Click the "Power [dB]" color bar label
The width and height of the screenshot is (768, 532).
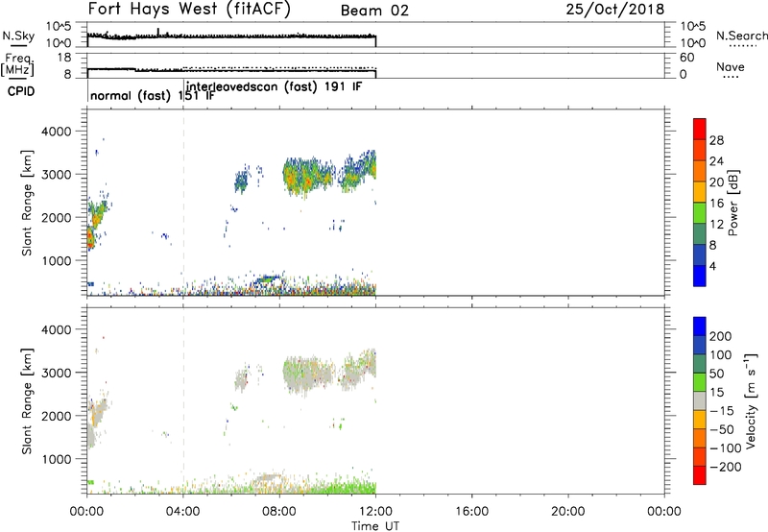tap(732, 203)
